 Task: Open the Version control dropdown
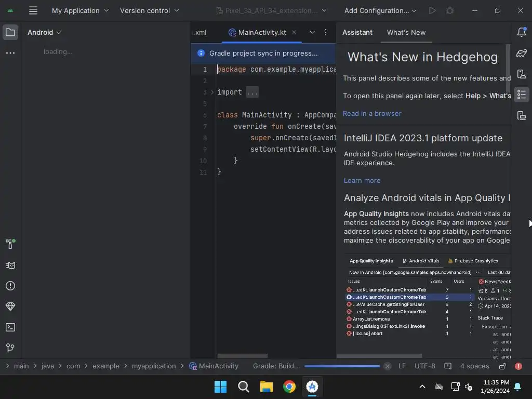point(149,10)
